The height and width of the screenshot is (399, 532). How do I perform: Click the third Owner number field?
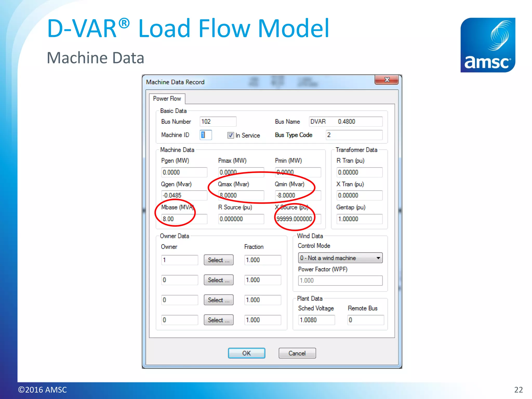coord(179,300)
